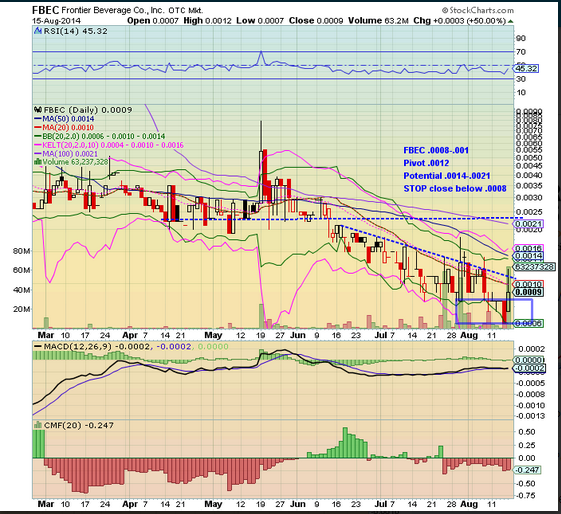Click the FBEC ticker symbol in the title

tap(45, 10)
